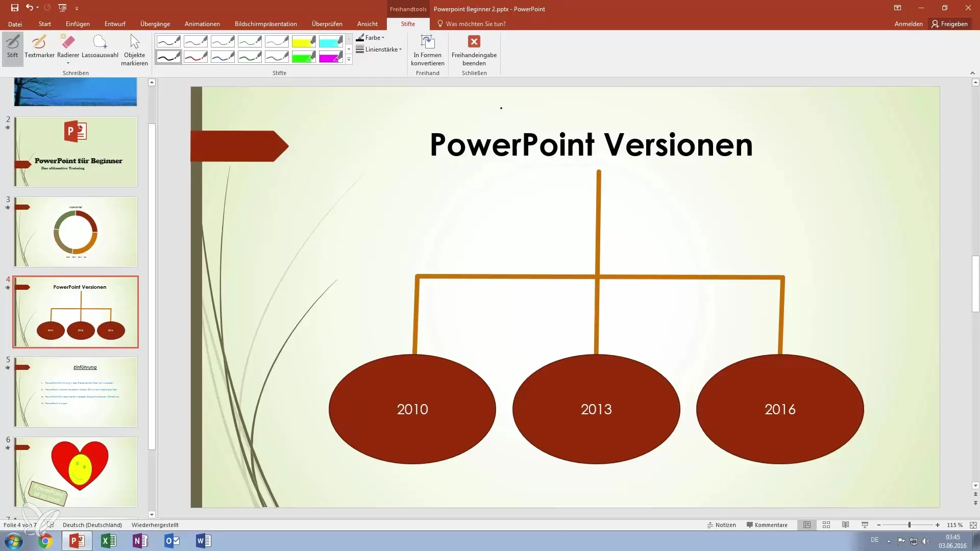Switch to Reading view icon
Image resolution: width=980 pixels, height=551 pixels.
[846, 525]
